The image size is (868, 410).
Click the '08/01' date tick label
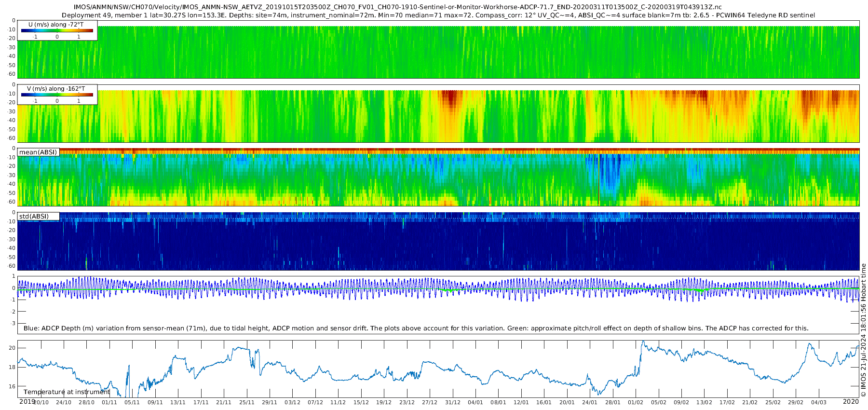coord(498,402)
